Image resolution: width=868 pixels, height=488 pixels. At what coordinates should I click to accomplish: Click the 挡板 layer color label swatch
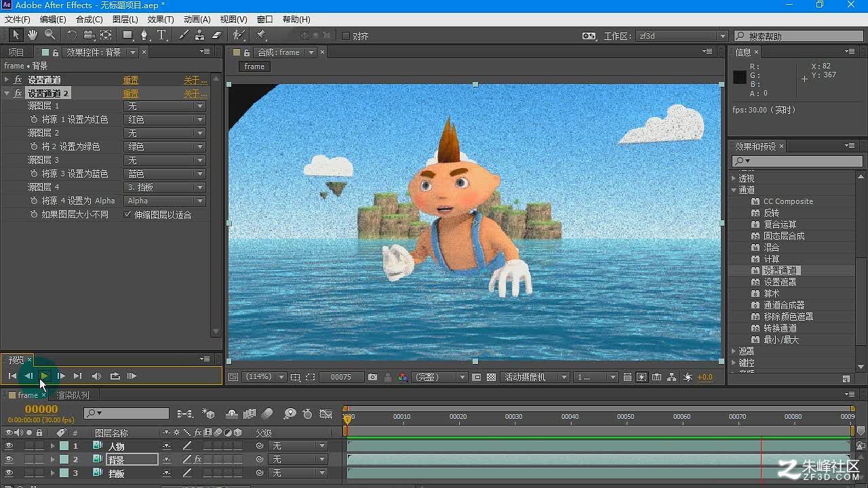[64, 473]
